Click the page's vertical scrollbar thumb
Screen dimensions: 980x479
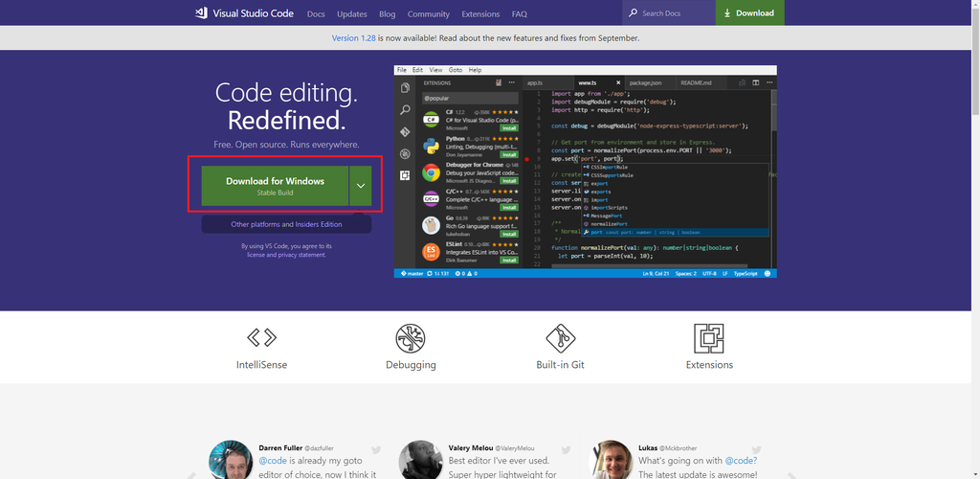point(975,60)
